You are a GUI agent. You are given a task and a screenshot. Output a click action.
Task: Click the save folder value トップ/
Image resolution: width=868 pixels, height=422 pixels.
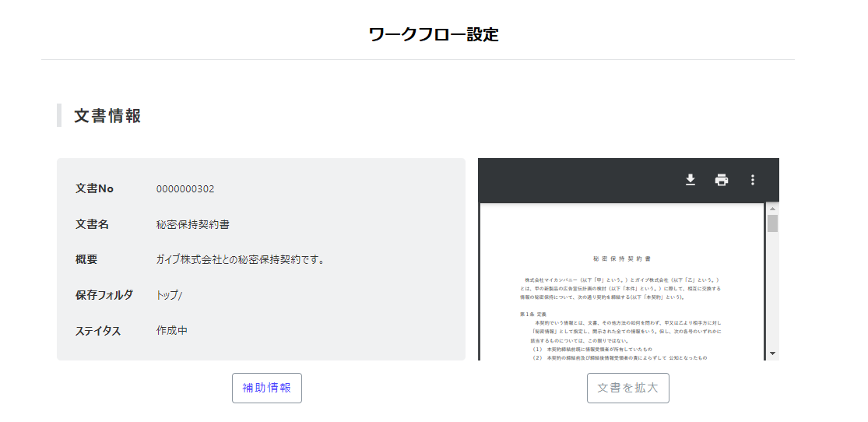[x=170, y=295]
